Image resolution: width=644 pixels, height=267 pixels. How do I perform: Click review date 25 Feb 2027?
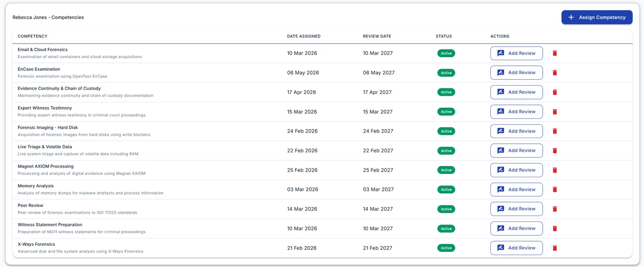[x=378, y=170]
